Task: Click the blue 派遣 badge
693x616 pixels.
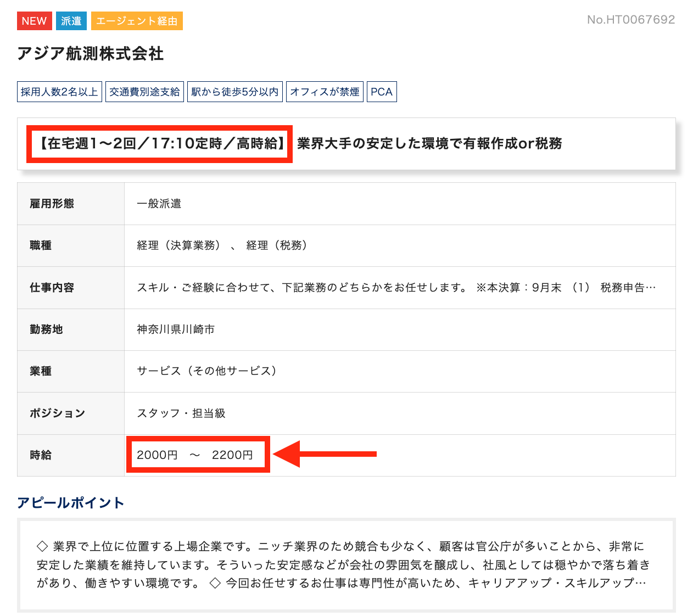Action: (x=71, y=21)
